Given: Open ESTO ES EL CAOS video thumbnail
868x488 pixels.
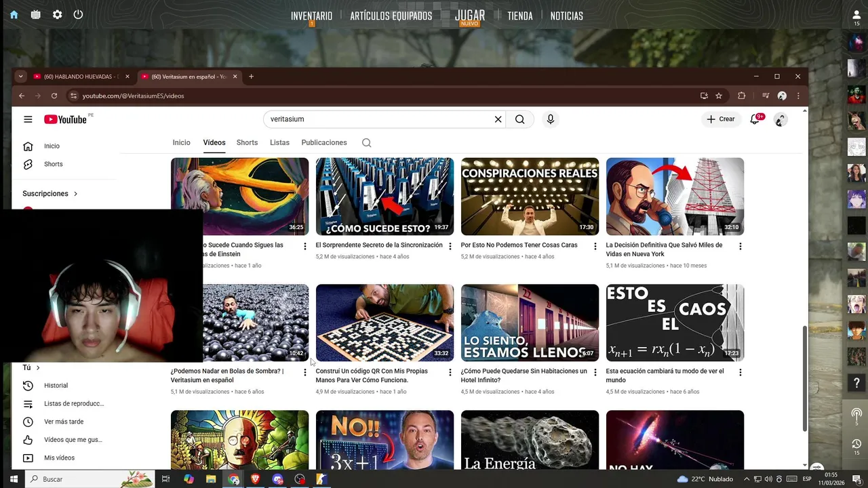Looking at the screenshot, I should coord(675,323).
